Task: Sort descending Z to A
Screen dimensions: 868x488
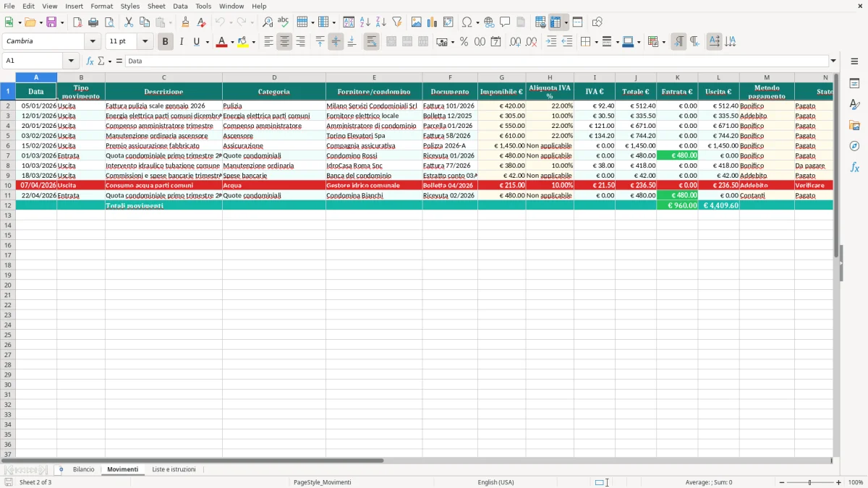Action: click(381, 22)
